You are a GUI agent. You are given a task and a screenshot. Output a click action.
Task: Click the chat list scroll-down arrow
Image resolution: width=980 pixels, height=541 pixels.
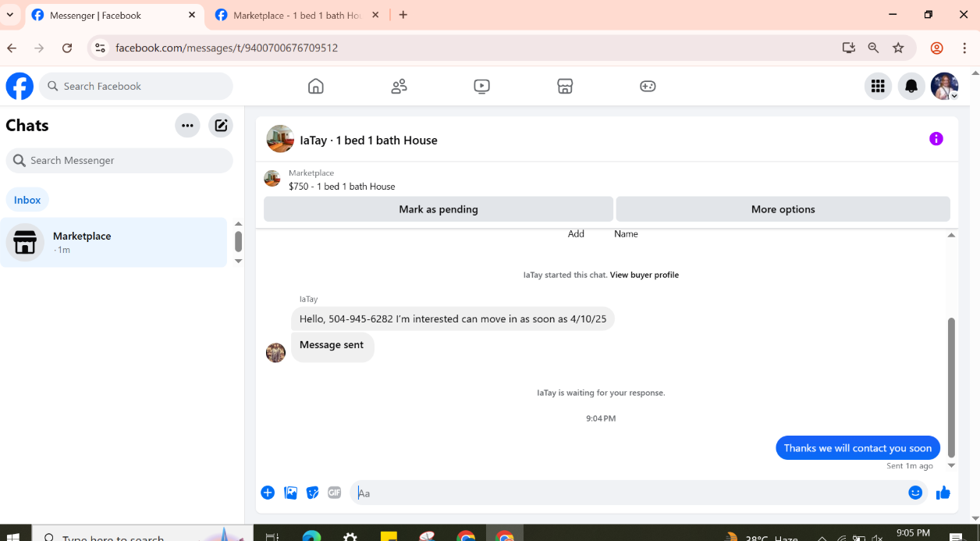239,261
